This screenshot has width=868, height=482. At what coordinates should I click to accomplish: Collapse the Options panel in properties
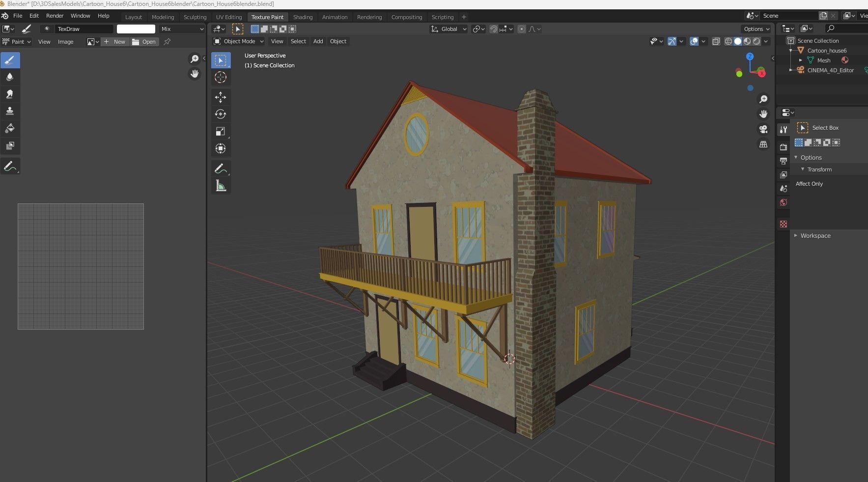coord(796,158)
